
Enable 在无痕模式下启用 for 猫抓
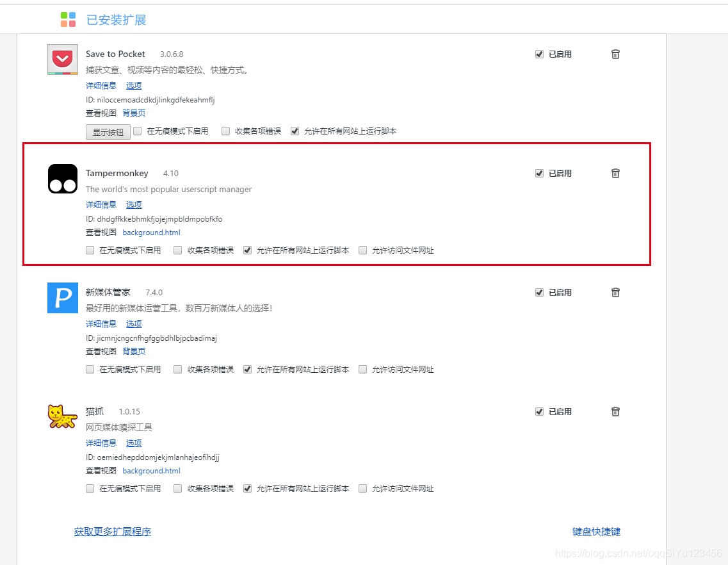[90, 489]
